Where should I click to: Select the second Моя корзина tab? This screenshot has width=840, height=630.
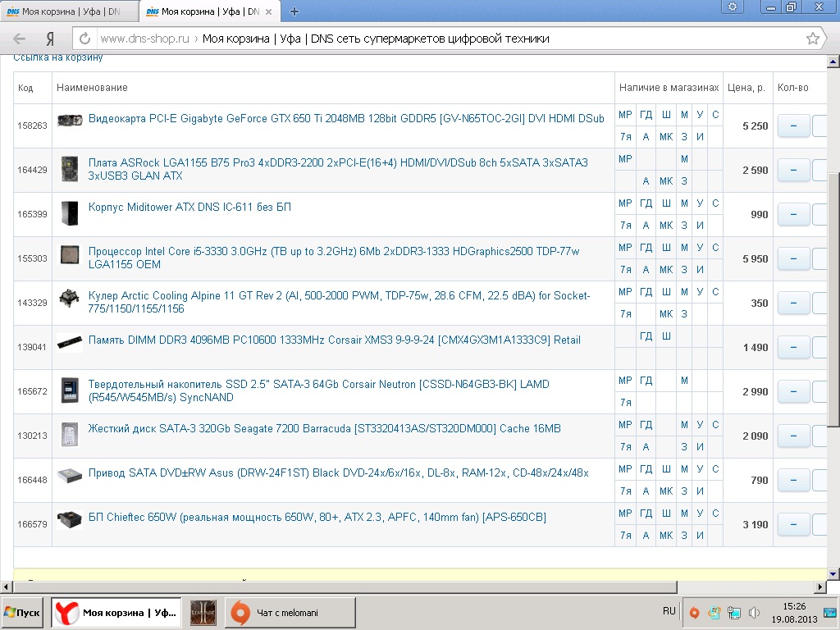pos(209,11)
